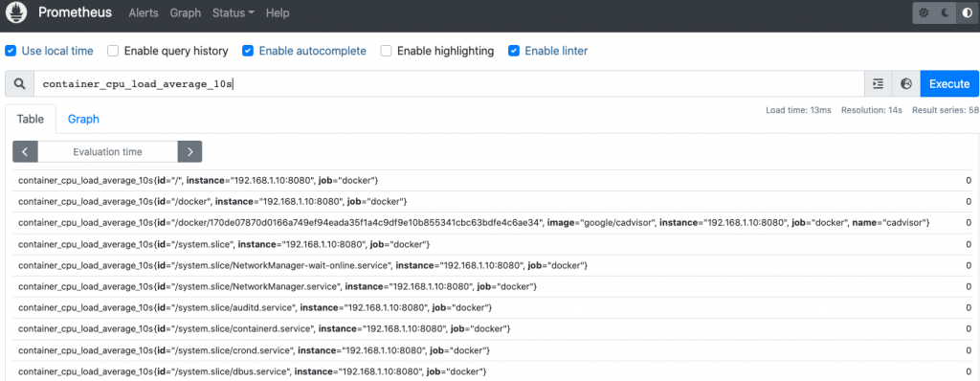Turn on Enable highlighting checkbox
This screenshot has width=980, height=381.
point(387,51)
